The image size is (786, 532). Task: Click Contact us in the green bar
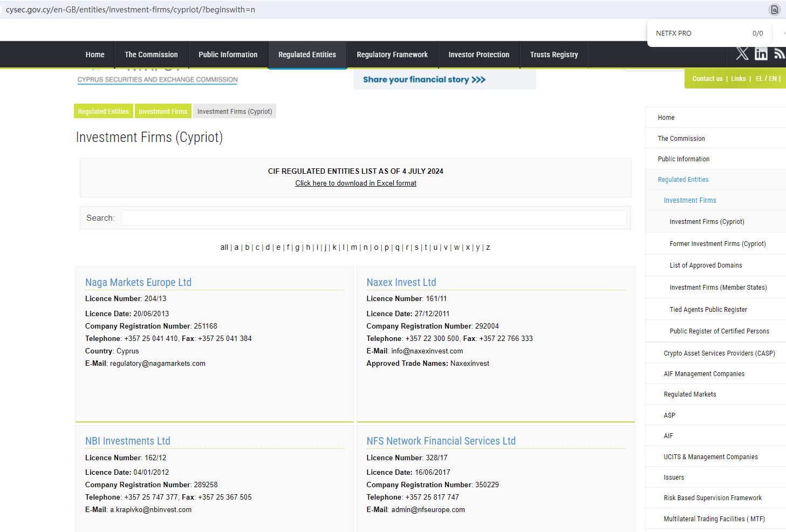tap(707, 79)
